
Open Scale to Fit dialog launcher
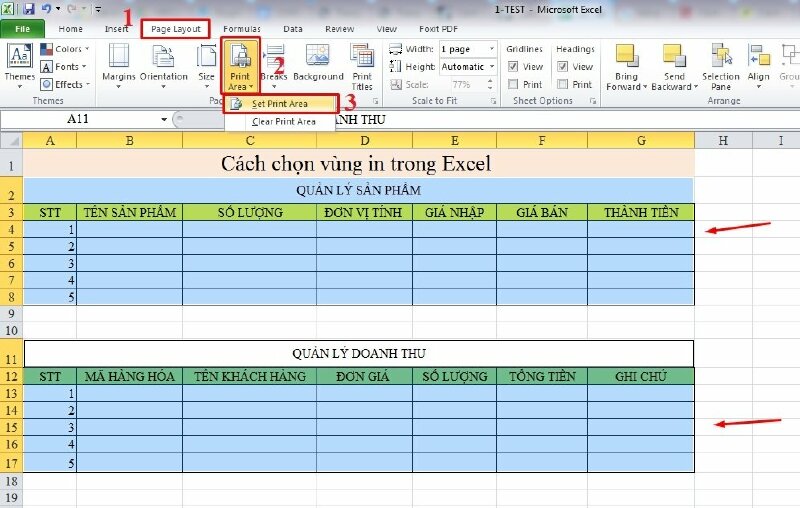pos(493,101)
